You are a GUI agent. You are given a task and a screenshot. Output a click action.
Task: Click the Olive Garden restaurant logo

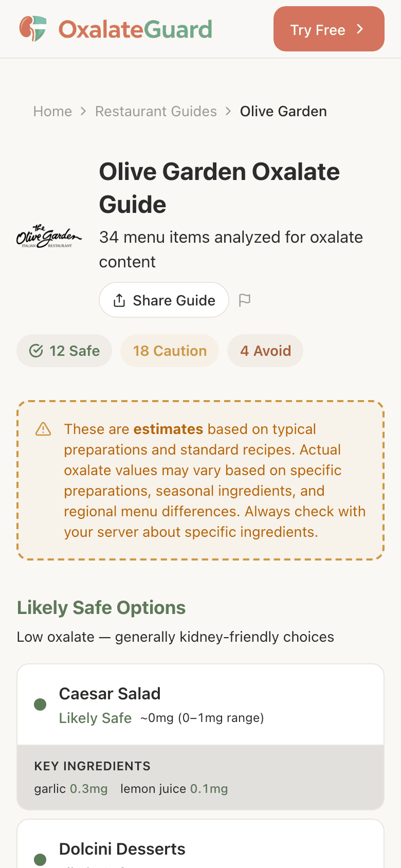49,238
